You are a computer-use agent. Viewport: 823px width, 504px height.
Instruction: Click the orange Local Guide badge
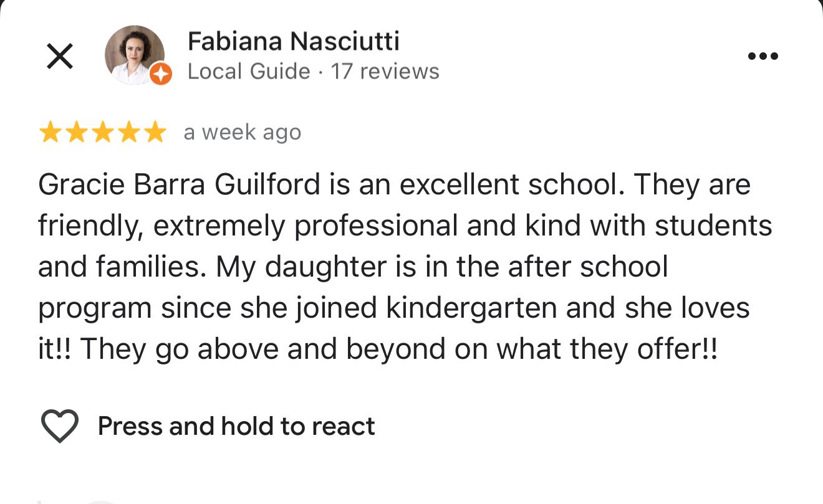tap(161, 74)
